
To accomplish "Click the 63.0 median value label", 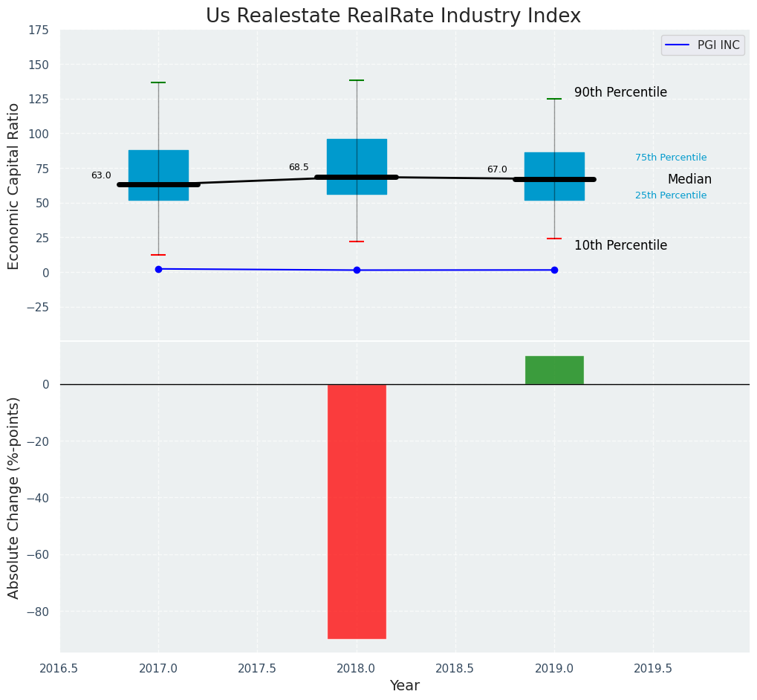I will (x=101, y=175).
